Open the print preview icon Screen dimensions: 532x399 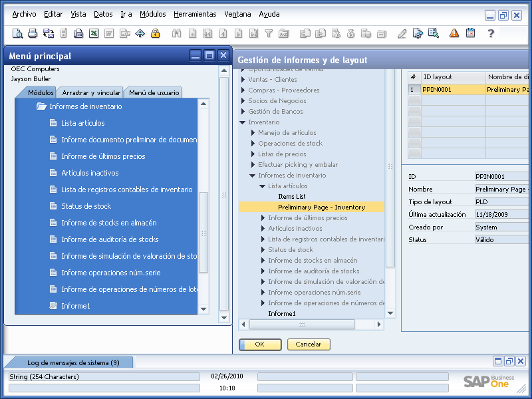(x=17, y=33)
